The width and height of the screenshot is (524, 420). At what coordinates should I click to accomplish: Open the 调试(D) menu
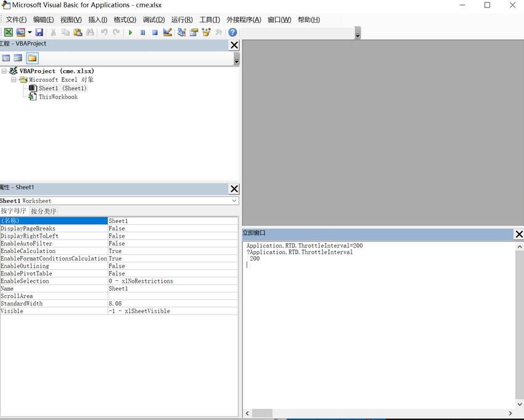coord(154,20)
